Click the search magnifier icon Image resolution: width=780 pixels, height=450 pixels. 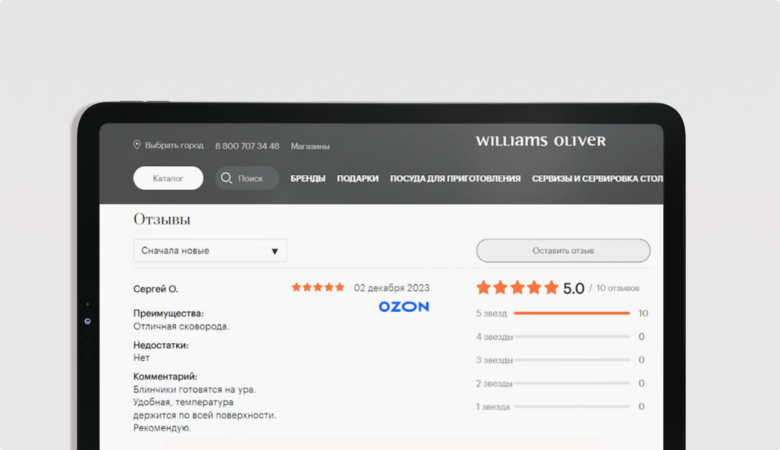pos(227,179)
